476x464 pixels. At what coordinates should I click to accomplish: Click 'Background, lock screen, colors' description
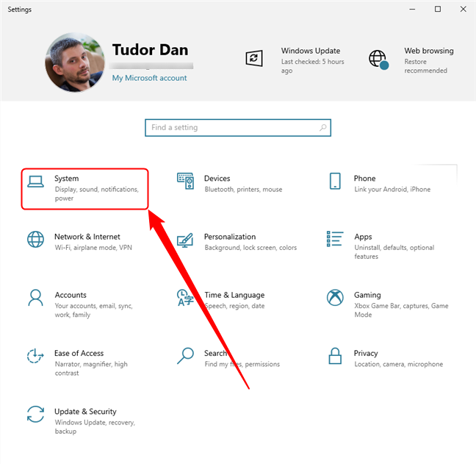[x=250, y=248]
